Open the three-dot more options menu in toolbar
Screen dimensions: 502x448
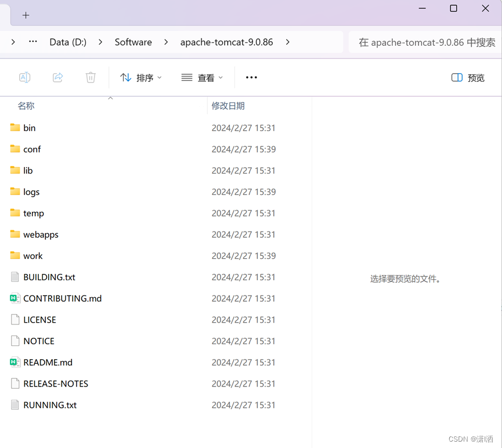(251, 78)
